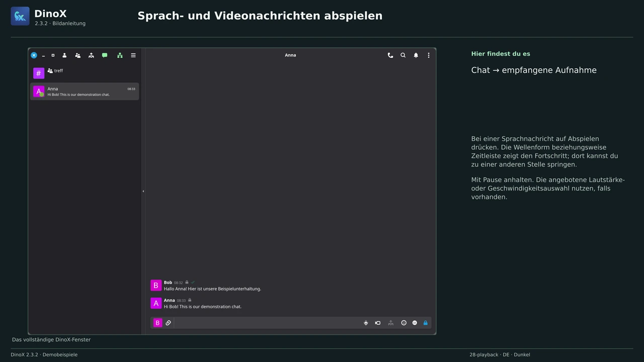
Task: Click the B account avatar in message bar
Action: click(157, 323)
